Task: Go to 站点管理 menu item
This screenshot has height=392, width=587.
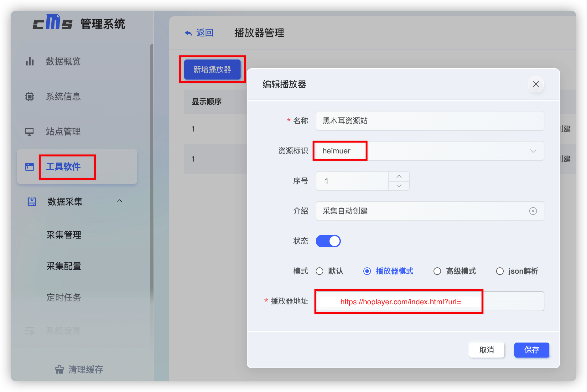Action: [x=63, y=132]
